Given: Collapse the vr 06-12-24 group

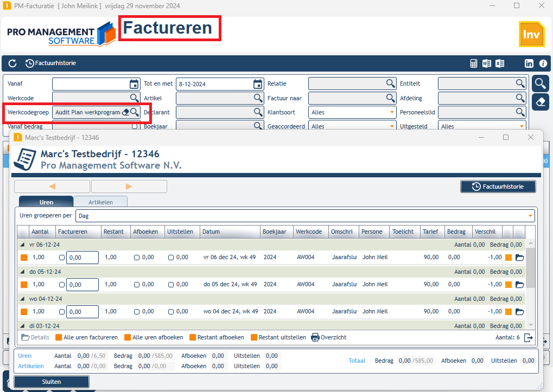Looking at the screenshot, I should [x=23, y=245].
